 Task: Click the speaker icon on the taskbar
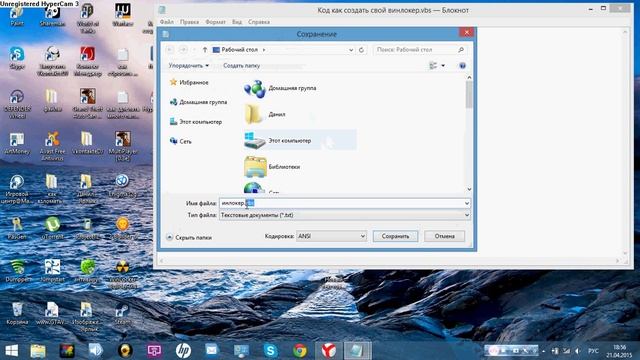click(x=96, y=351)
